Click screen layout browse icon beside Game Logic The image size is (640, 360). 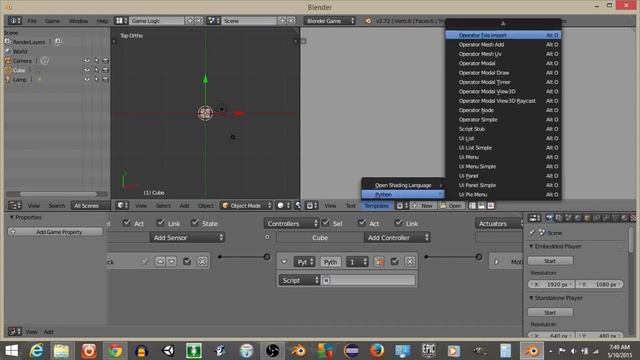[x=121, y=20]
